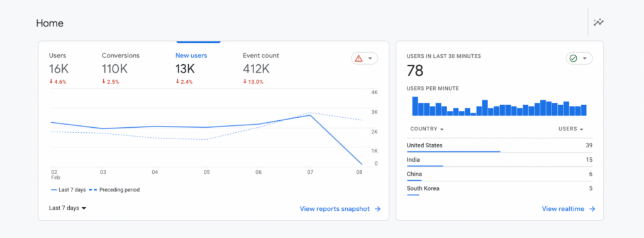
Task: Expand the green check status dropdown
Action: (x=585, y=59)
